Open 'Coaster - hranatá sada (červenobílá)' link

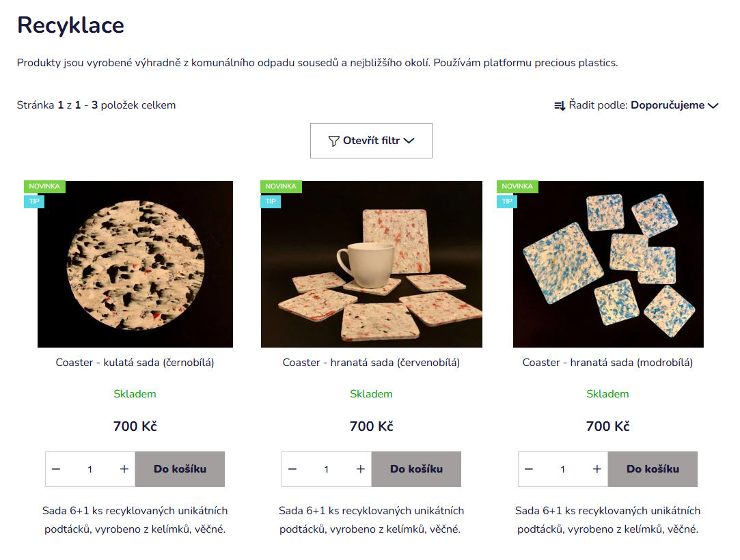point(371,363)
